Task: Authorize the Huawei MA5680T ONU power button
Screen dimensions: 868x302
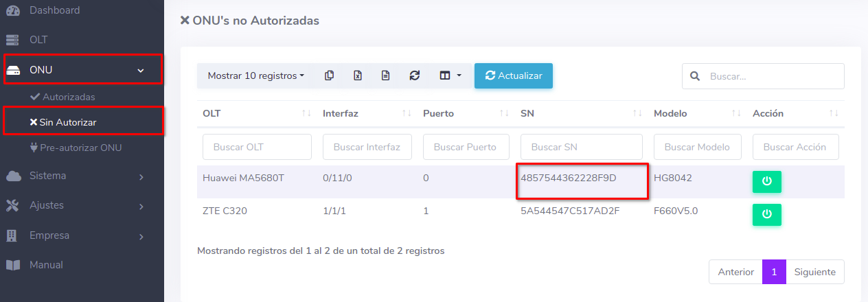Action: tap(766, 182)
